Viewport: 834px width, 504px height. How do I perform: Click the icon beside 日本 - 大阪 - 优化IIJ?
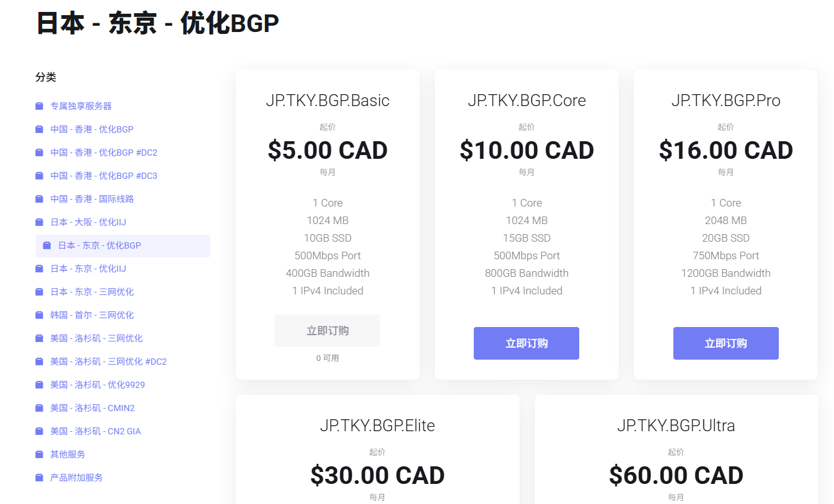point(40,222)
